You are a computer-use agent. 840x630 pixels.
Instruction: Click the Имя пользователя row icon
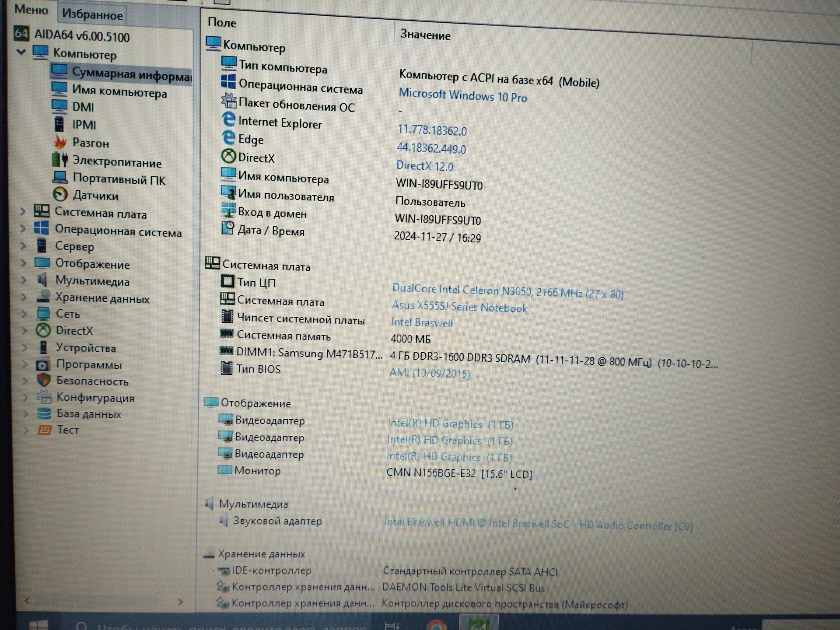(x=228, y=192)
